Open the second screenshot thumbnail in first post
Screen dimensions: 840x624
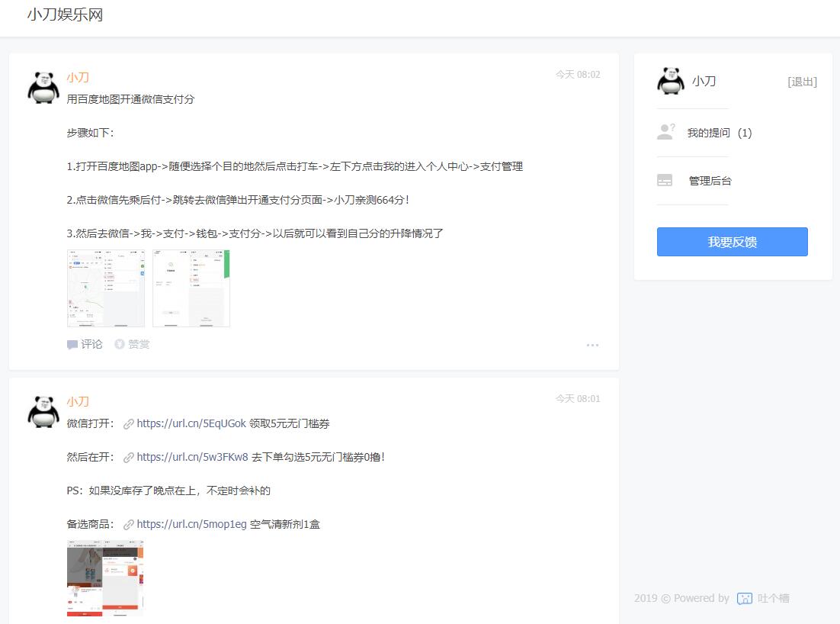pos(191,288)
